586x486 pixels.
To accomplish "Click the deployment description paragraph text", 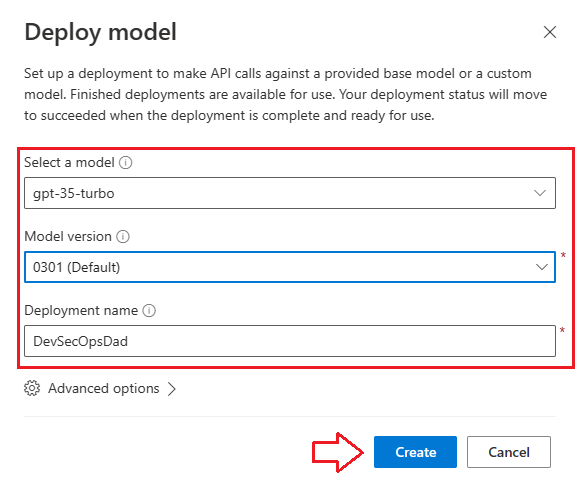I will point(286,95).
